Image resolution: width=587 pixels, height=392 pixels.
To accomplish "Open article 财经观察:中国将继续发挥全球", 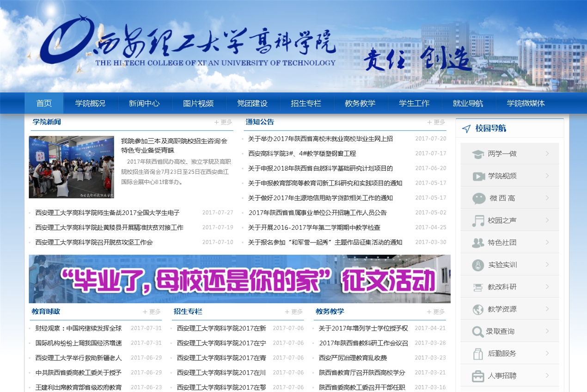I will click(x=79, y=328).
